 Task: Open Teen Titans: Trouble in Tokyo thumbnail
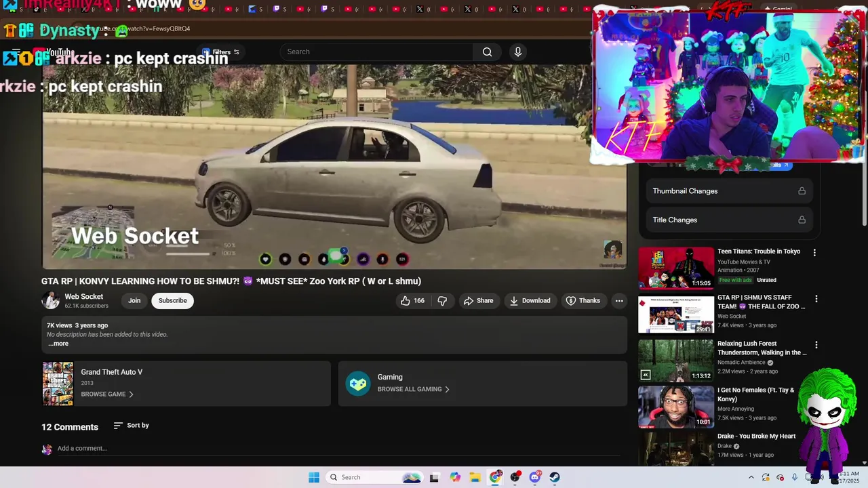coord(676,268)
